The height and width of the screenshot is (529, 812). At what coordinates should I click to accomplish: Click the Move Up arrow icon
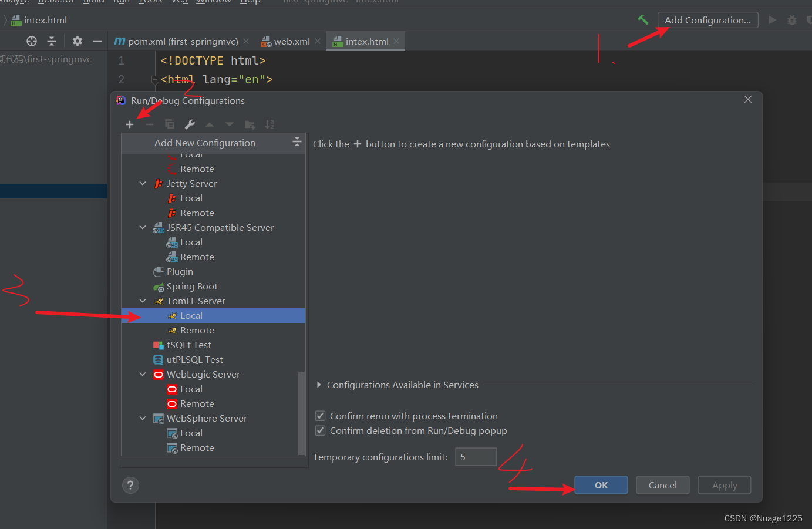[210, 124]
